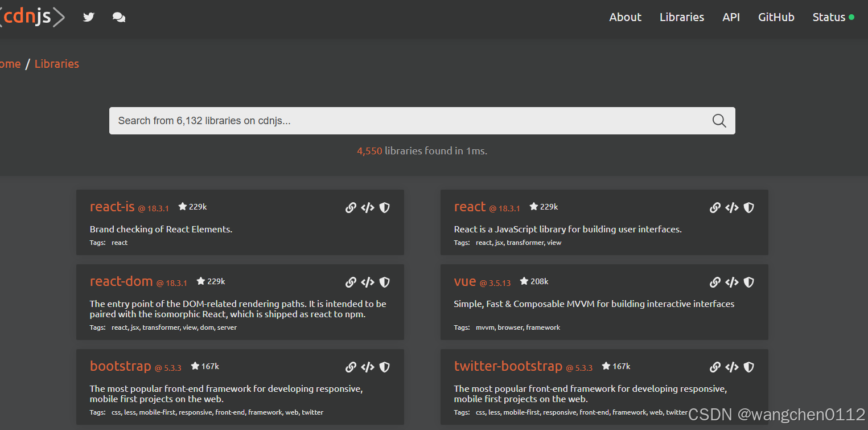
Task: Copy SRI shield icon for react card
Action: pos(749,208)
